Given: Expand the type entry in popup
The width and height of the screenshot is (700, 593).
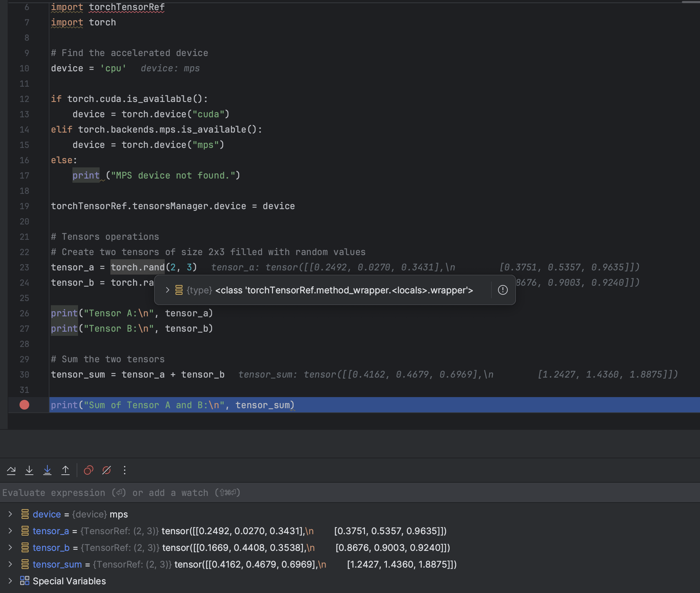Looking at the screenshot, I should (x=168, y=290).
